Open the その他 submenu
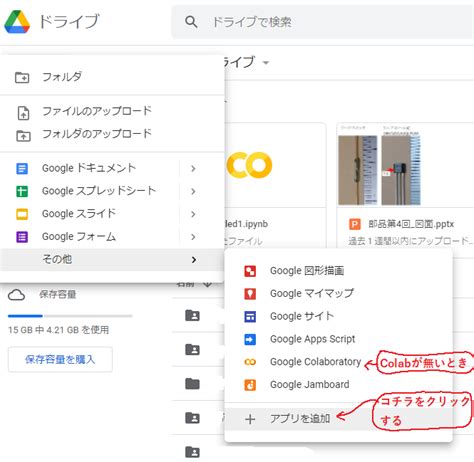Screen dimensions: 474x462 click(112, 259)
